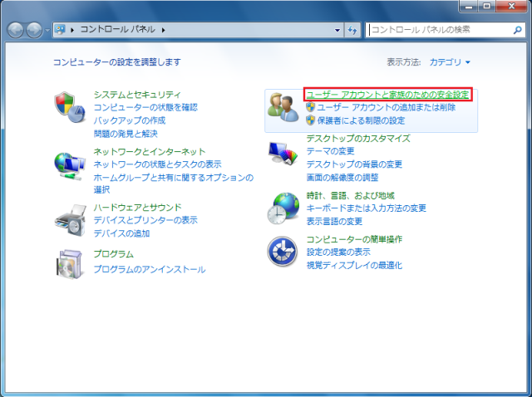Image resolution: width=532 pixels, height=397 pixels.
Task: Expand the arrow before コントロール パネル breadcrumb
Action: (72, 30)
